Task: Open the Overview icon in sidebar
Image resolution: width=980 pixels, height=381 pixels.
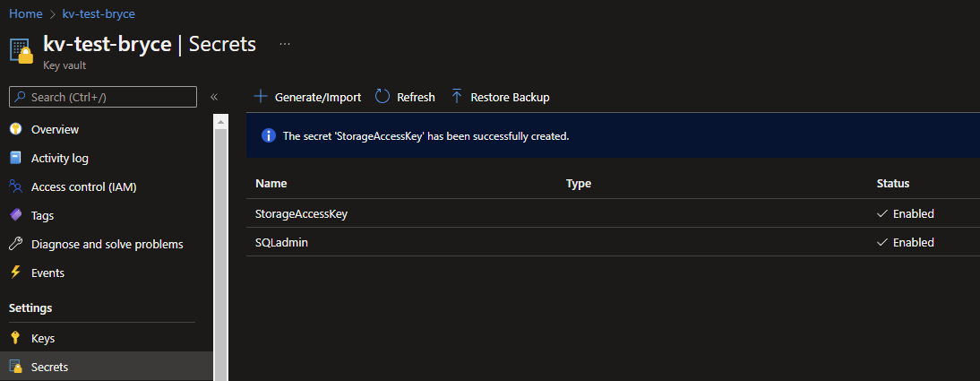Action: 16,129
